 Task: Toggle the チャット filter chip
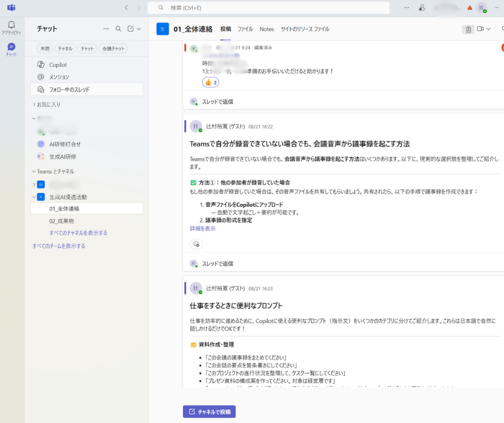pos(87,49)
